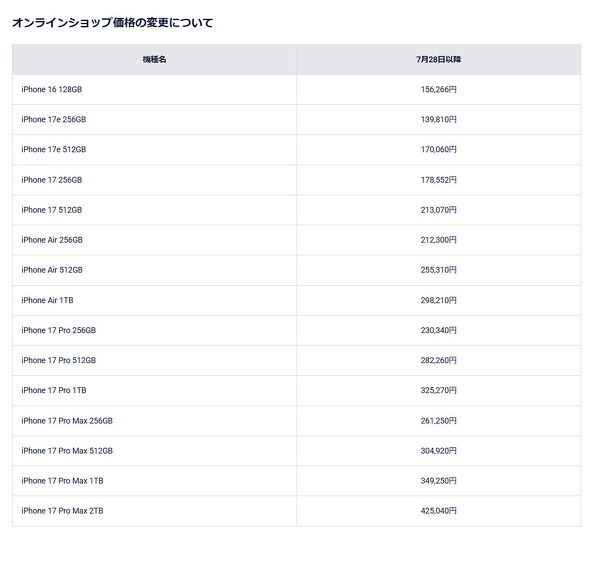Select the iPhone 17 Pro Max 1TB cell
Image resolution: width=590 pixels, height=561 pixels.
[x=154, y=481]
